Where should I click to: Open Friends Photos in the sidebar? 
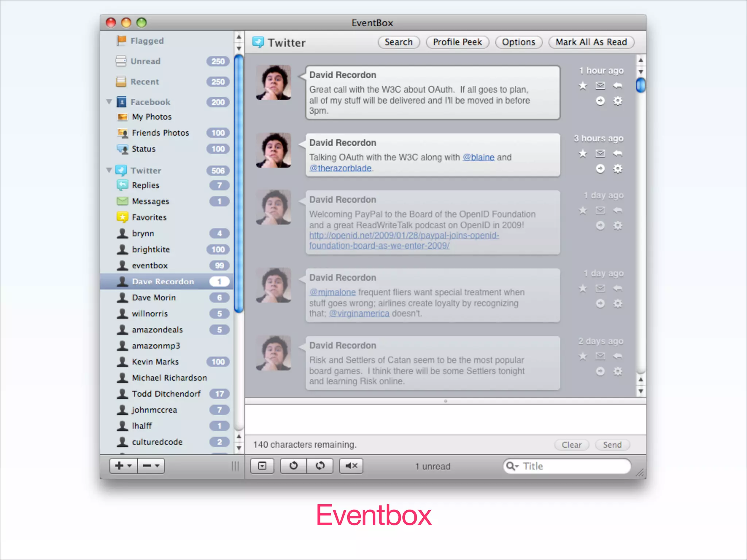tap(160, 133)
